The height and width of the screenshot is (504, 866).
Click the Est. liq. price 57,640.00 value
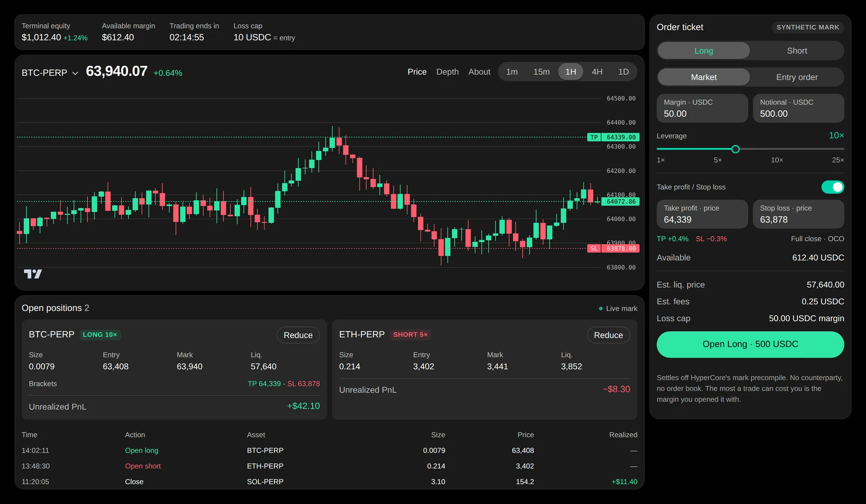pos(825,285)
